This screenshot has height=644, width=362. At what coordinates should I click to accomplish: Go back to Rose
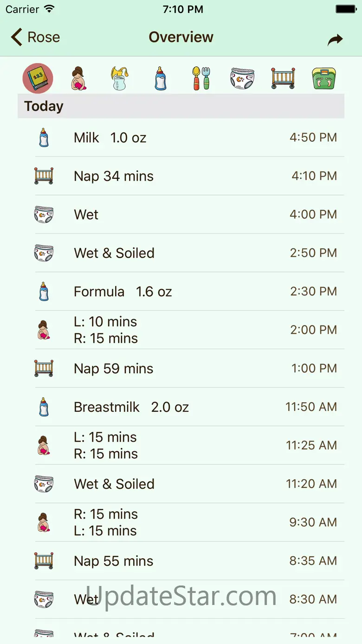tap(36, 37)
